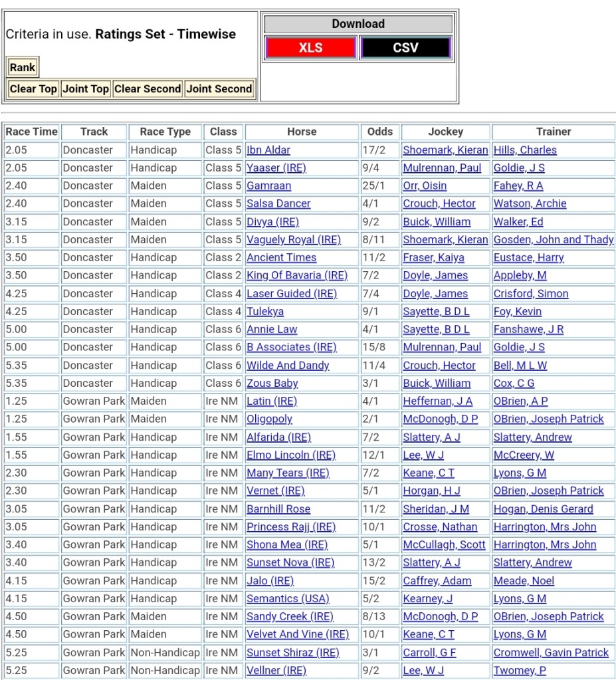Apply the Clear Second filter
Viewport: 616px width, 680px height.
click(x=148, y=88)
